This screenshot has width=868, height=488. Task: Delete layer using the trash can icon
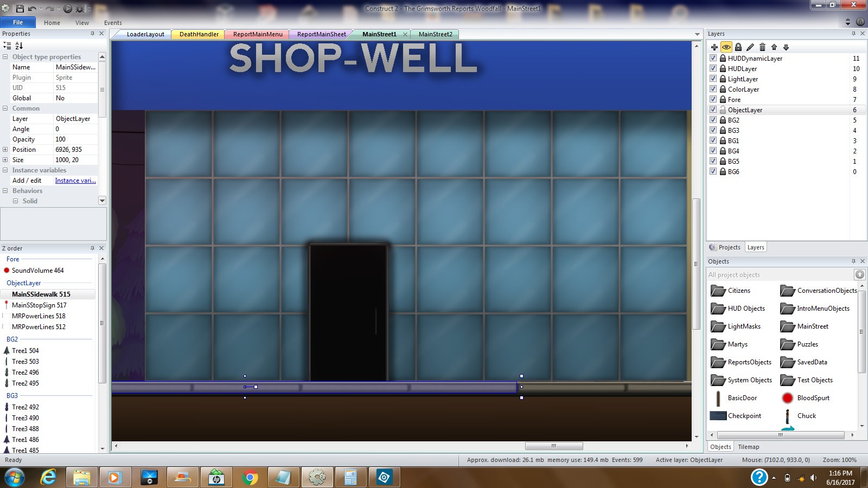pyautogui.click(x=762, y=47)
